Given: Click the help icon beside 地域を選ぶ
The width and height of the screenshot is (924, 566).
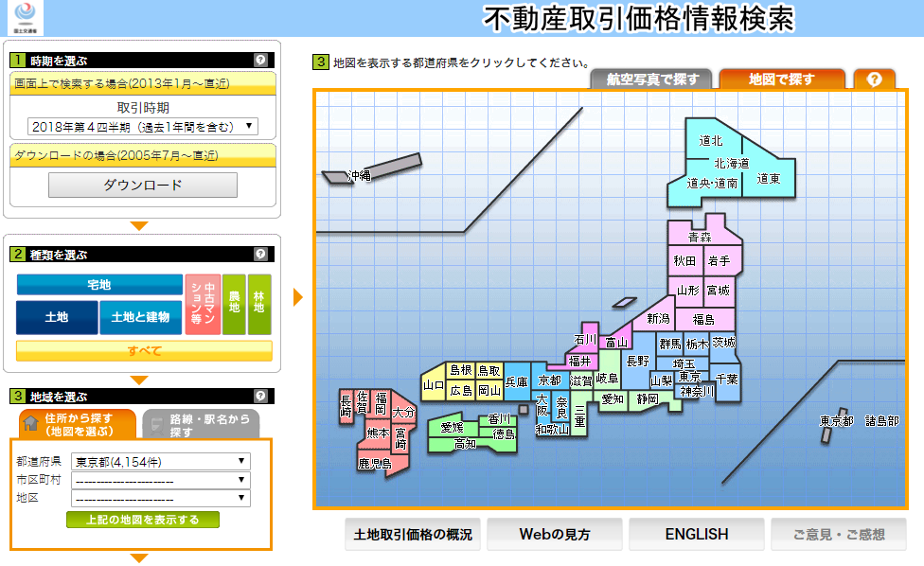Looking at the screenshot, I should pos(260,396).
